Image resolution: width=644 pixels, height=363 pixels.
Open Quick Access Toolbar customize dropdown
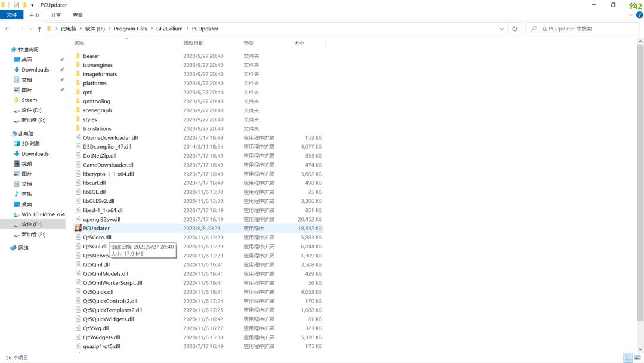[32, 5]
